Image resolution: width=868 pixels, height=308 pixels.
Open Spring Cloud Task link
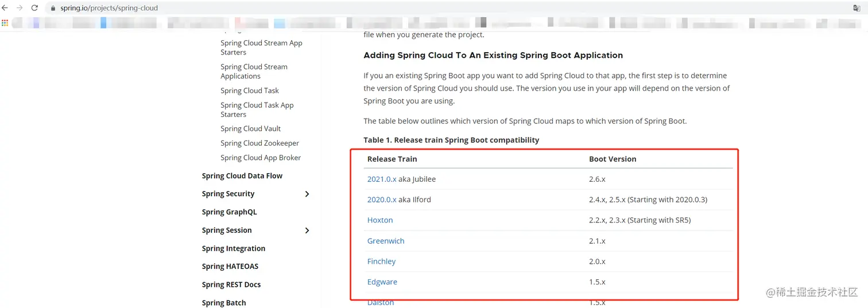click(x=250, y=91)
